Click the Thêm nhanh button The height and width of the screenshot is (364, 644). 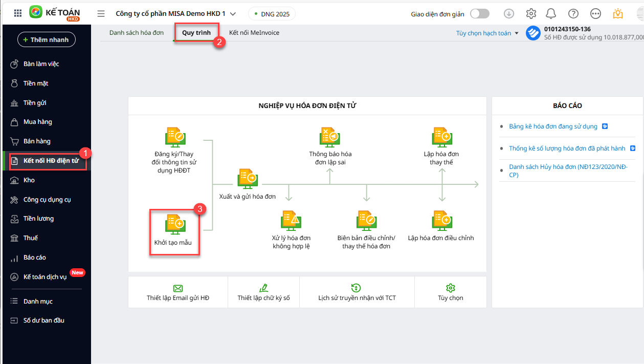47,39
